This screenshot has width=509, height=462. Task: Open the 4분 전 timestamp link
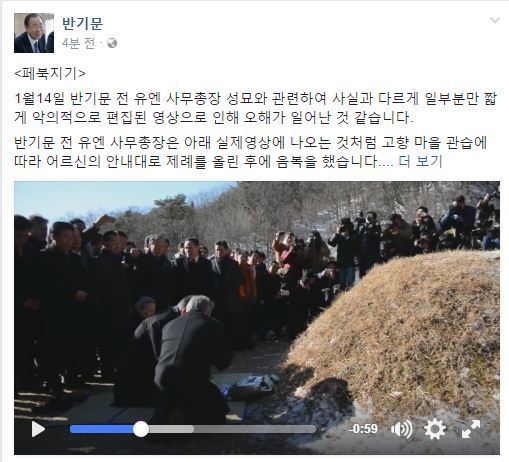tap(78, 43)
